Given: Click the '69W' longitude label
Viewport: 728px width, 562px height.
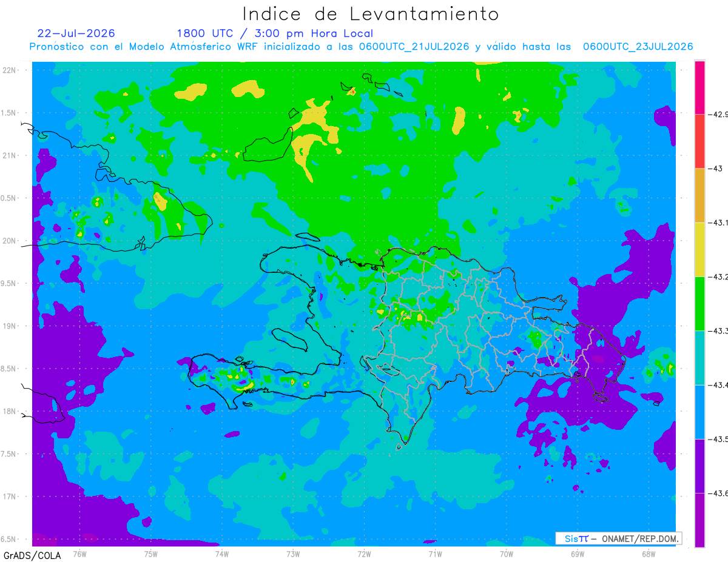Looking at the screenshot, I should tap(578, 554).
